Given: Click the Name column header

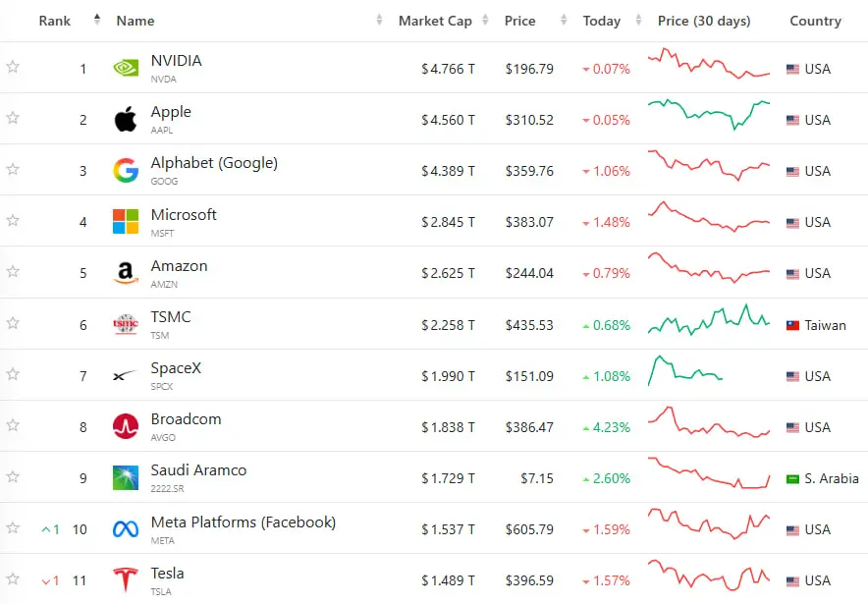Looking at the screenshot, I should coord(136,21).
